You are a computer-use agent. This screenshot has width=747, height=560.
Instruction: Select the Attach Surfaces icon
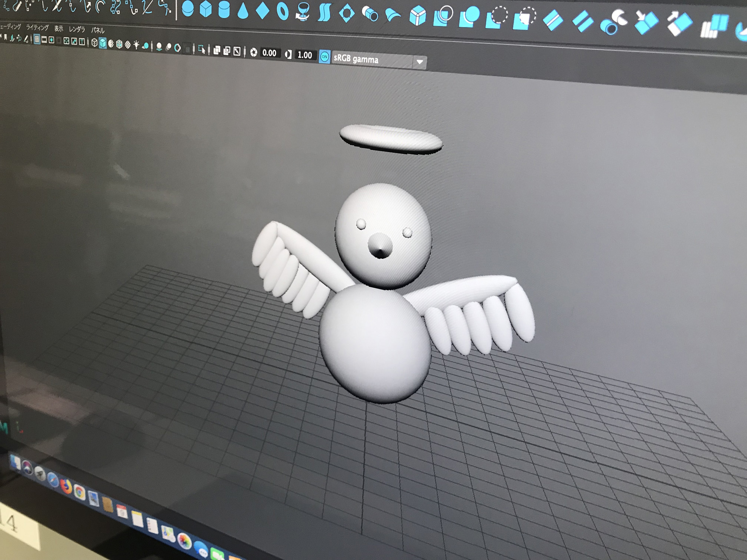(x=553, y=21)
